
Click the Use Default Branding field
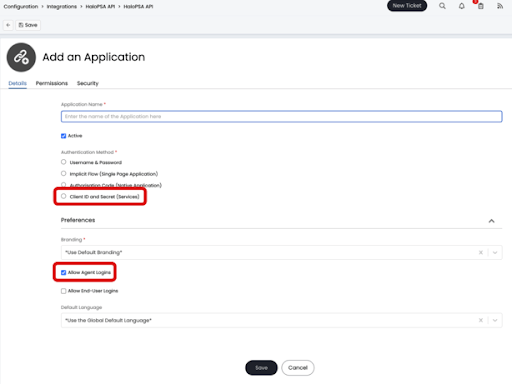coord(281,252)
